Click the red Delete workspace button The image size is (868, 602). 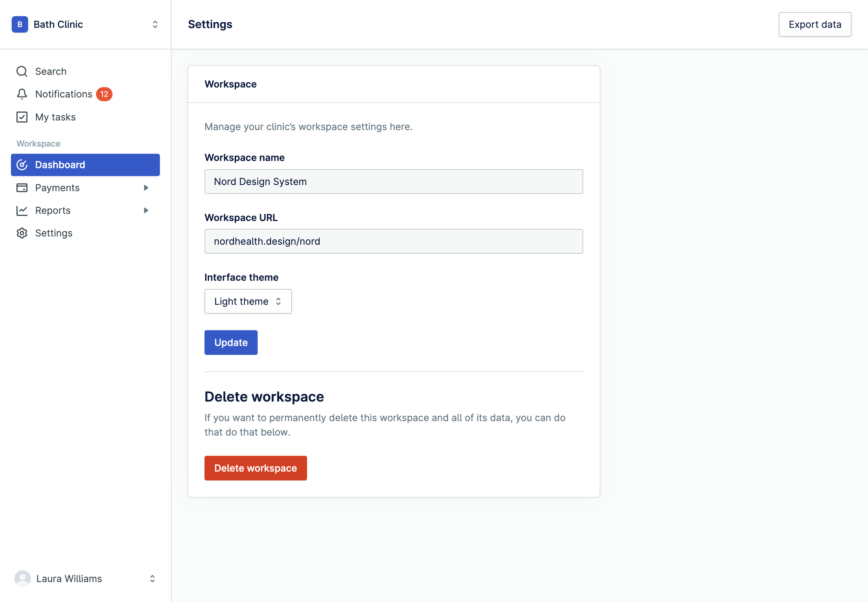(x=256, y=468)
